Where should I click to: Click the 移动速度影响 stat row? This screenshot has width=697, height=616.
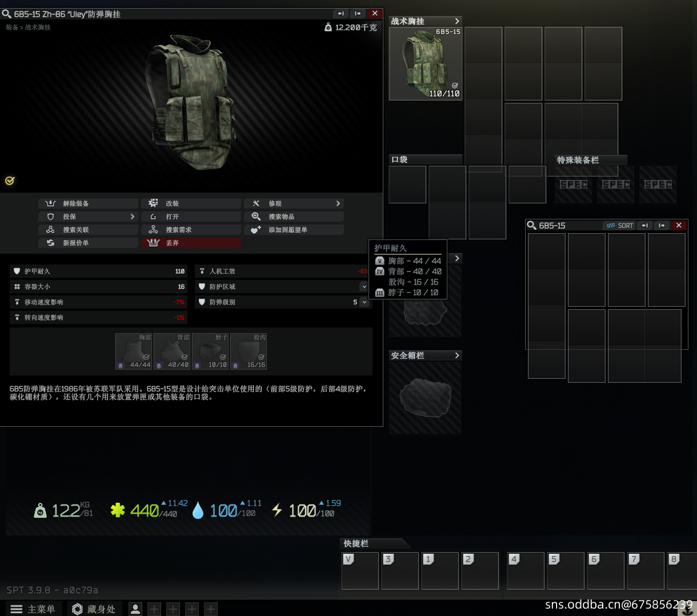(98, 302)
